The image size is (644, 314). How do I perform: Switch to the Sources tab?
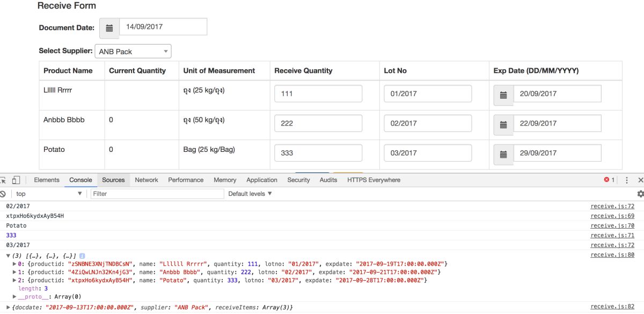point(113,180)
